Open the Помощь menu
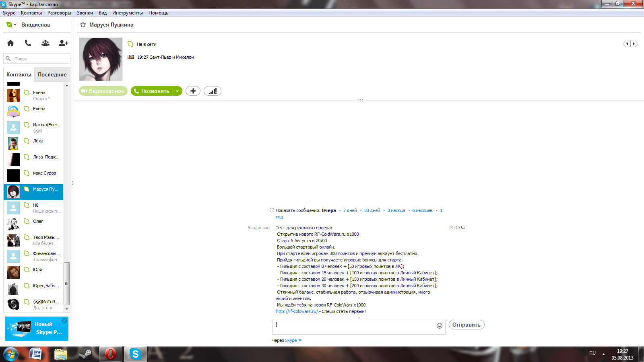The height and width of the screenshot is (362, 644). click(x=158, y=13)
